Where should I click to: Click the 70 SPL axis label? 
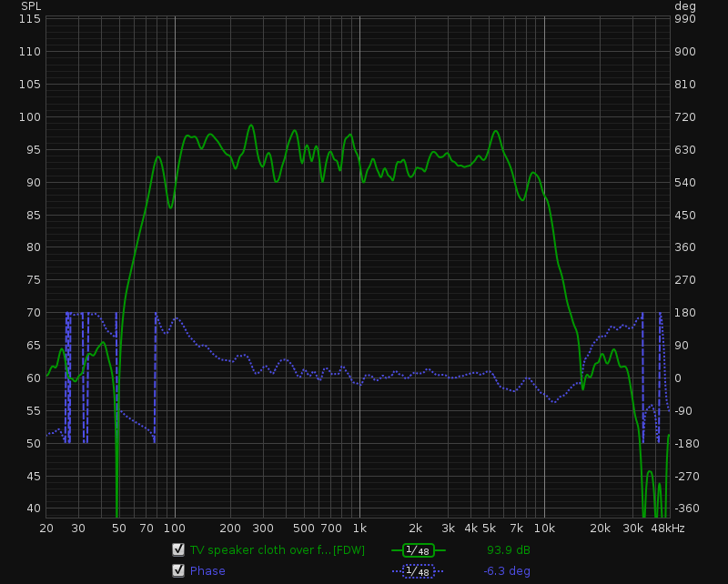coord(34,313)
